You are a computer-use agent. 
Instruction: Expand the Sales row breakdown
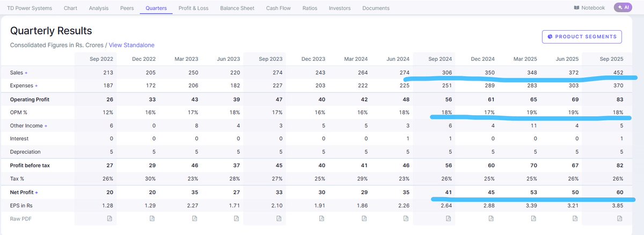26,72
